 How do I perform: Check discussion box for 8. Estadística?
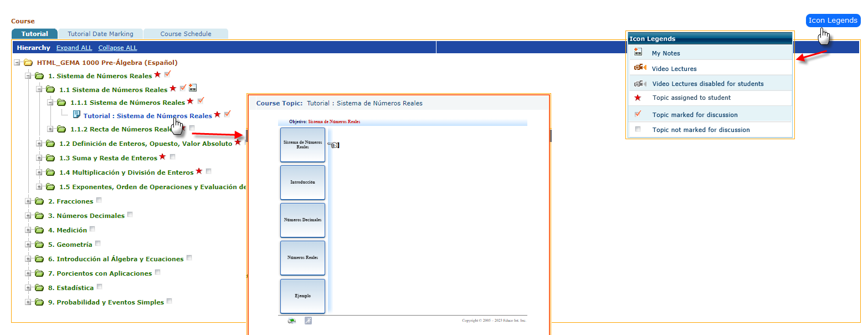pyautogui.click(x=99, y=287)
